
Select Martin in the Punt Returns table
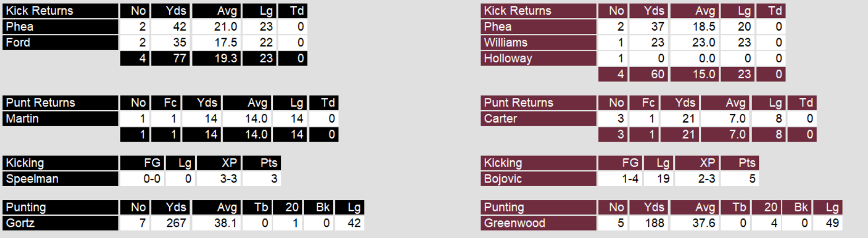pyautogui.click(x=60, y=118)
